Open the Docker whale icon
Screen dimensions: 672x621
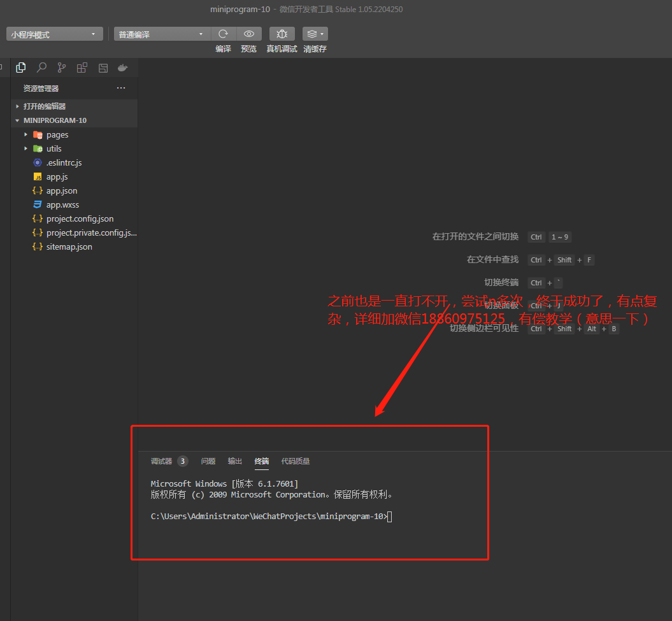[x=122, y=68]
